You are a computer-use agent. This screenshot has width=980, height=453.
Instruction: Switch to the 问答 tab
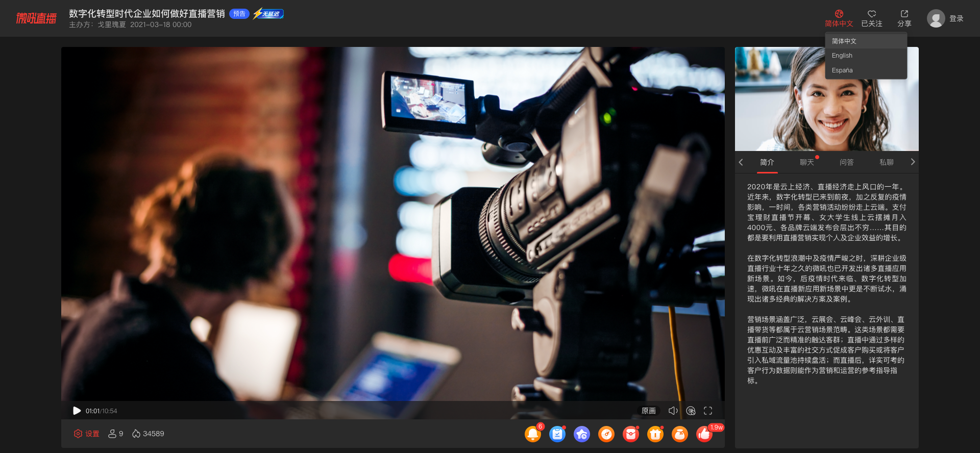pos(847,162)
